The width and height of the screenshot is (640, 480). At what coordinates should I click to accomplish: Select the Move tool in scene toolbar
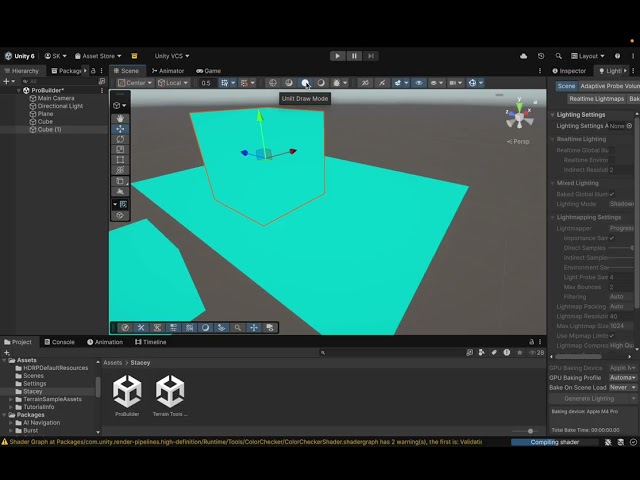pyautogui.click(x=120, y=129)
